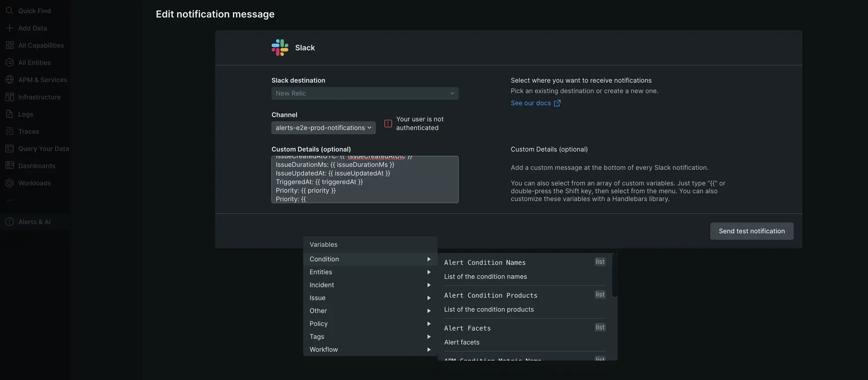The height and width of the screenshot is (380, 868).
Task: Click the Alerts & AI icon
Action: (9, 222)
